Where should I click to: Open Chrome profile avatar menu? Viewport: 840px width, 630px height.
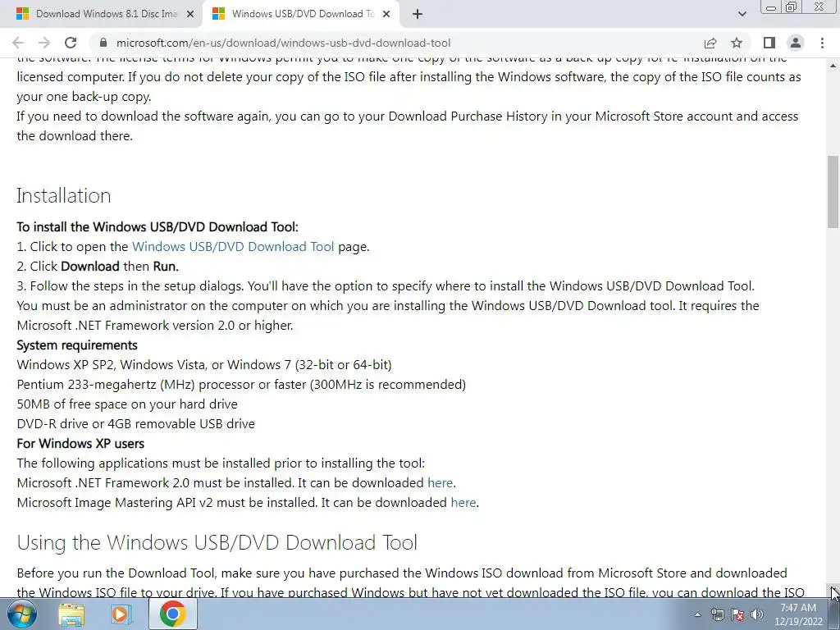796,43
